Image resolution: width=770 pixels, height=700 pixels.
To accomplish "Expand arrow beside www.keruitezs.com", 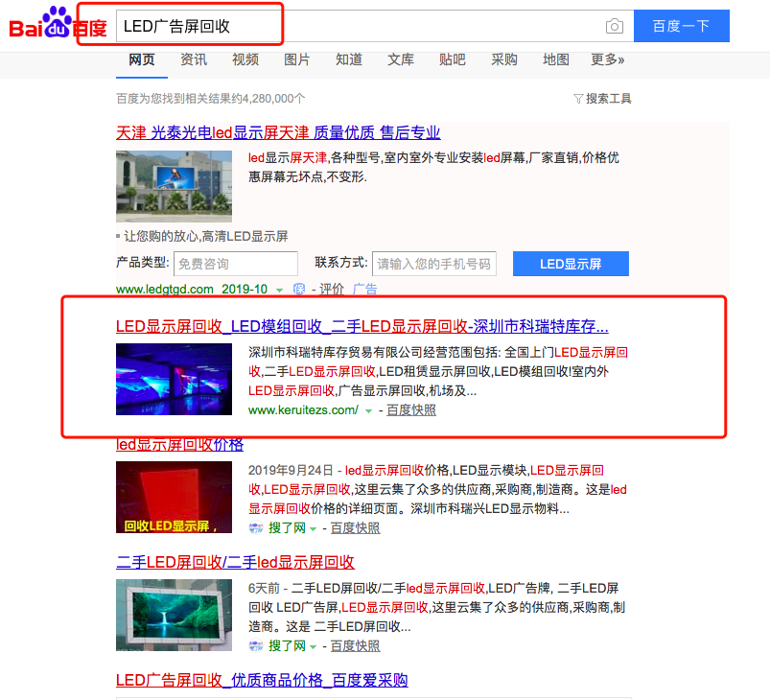I will coord(368,411).
